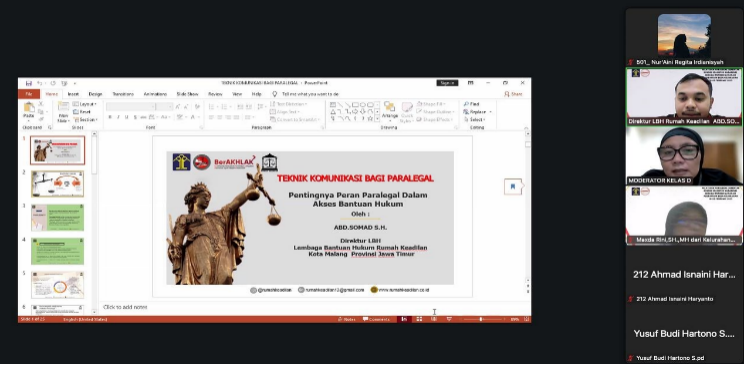
Task: Select slide 2 thumbnail in the slide panel
Action: click(58, 184)
